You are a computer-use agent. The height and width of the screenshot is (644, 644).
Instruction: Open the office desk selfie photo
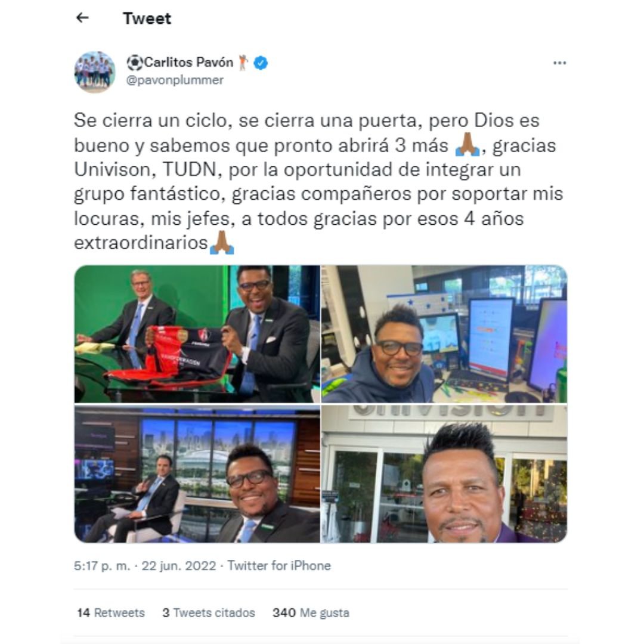click(444, 334)
